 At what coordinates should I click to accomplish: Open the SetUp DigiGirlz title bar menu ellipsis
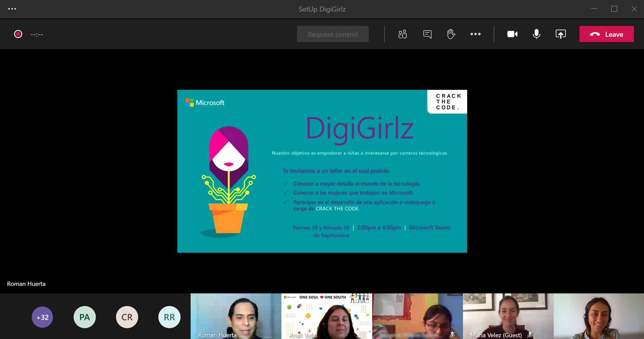13,9
